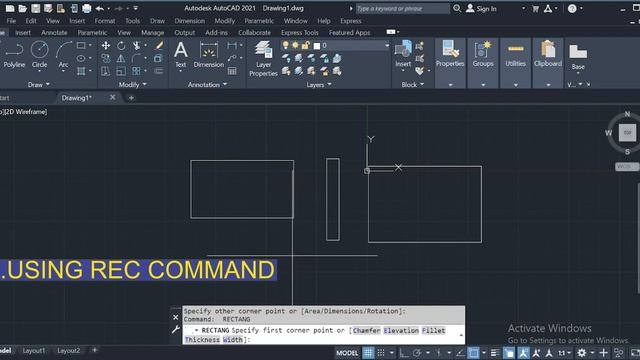Toggle polar tracking
The image size is (640, 360).
click(417, 353)
